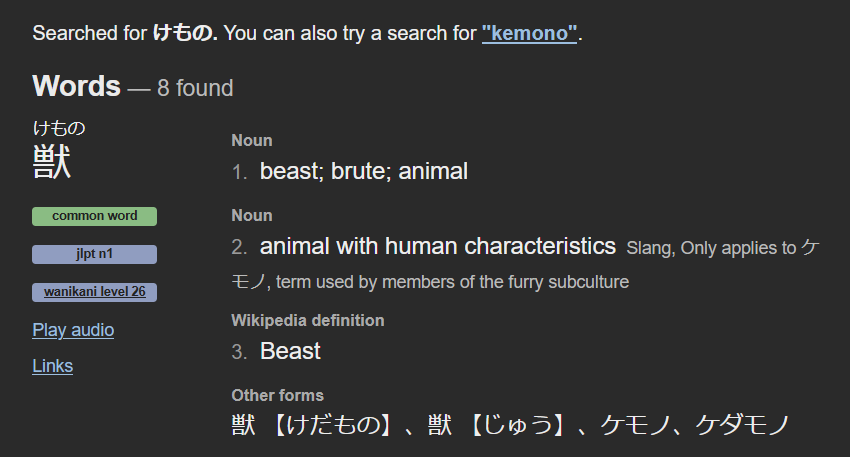Click the katakana ケダモノ form

(x=741, y=425)
